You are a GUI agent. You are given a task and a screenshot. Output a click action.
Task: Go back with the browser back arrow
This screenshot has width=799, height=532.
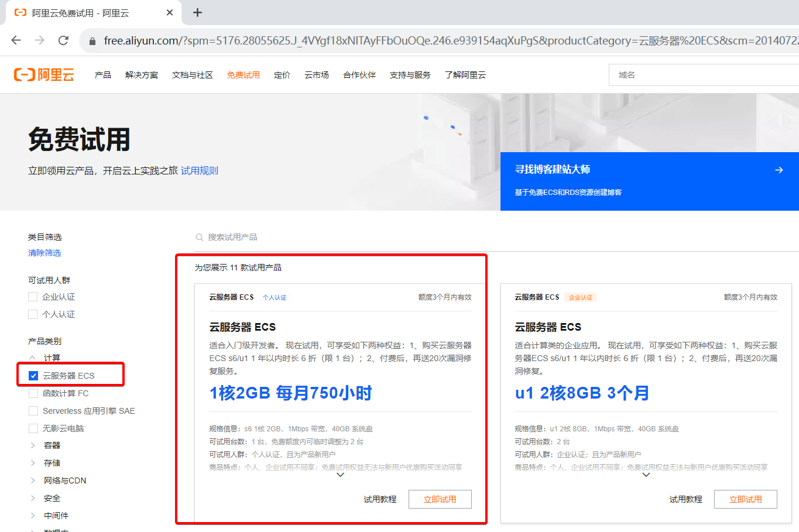(16, 40)
